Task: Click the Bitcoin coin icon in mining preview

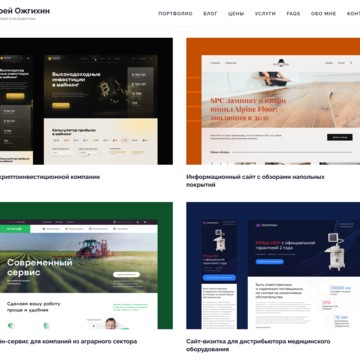Action: (x=104, y=88)
